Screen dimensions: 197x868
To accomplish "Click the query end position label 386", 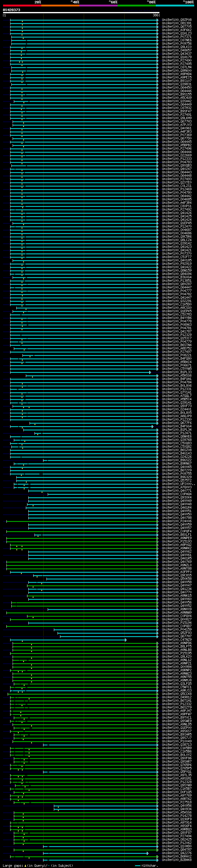I will tap(155, 15).
